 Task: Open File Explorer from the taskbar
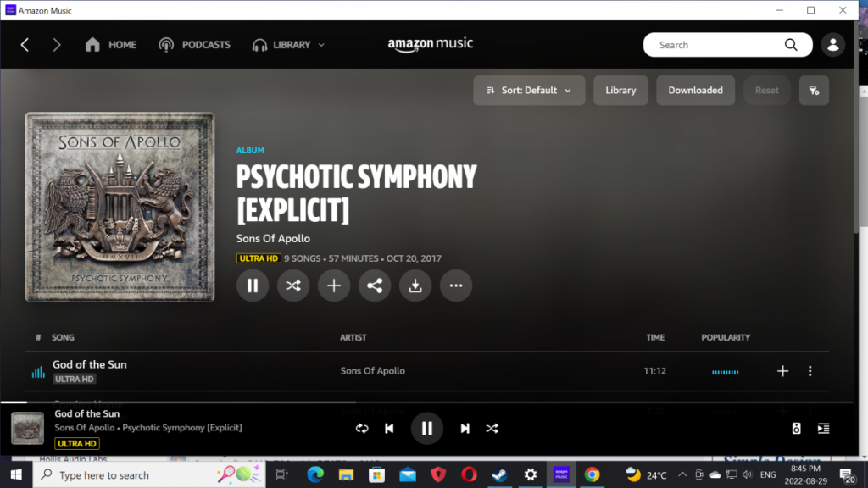(x=346, y=474)
